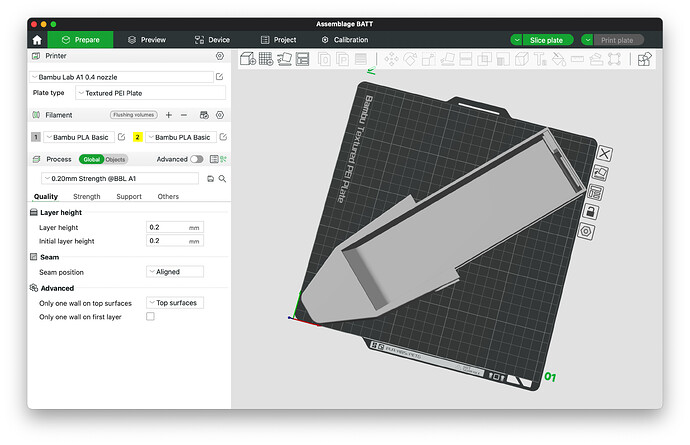Viewport: 690px width, 445px height.
Task: Click the Split to parts toolbar icon
Action: point(342,59)
